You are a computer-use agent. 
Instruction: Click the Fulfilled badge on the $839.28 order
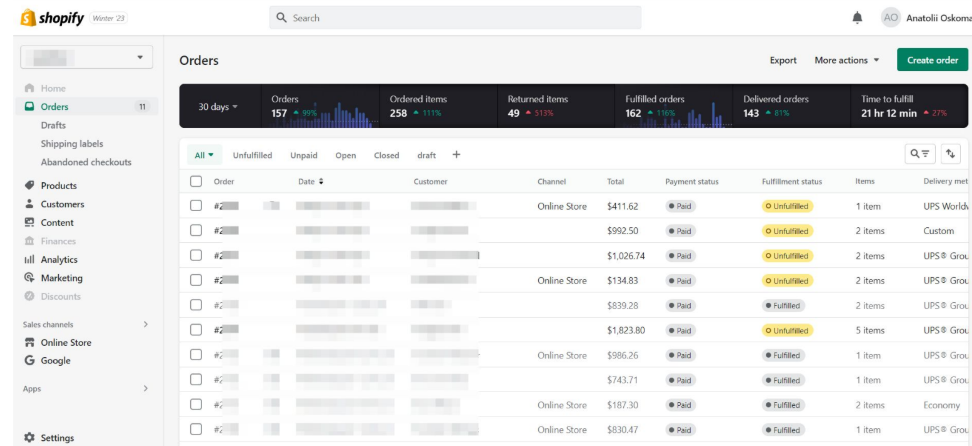pos(784,306)
